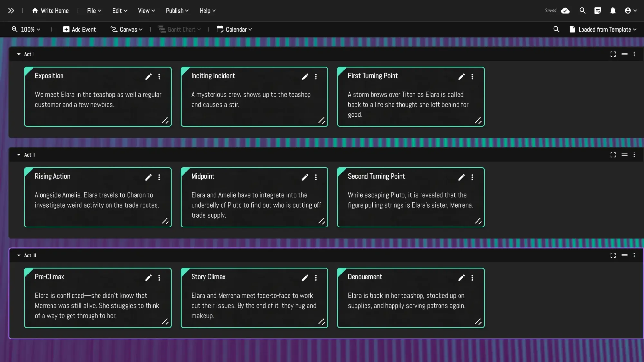Open the notifications bell
Viewport: 644px width, 362px height.
[x=613, y=11]
